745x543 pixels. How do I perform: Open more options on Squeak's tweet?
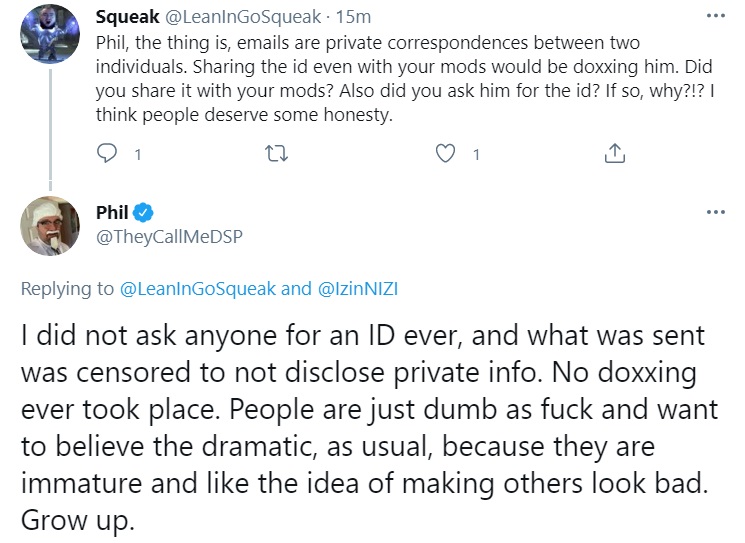(x=716, y=16)
